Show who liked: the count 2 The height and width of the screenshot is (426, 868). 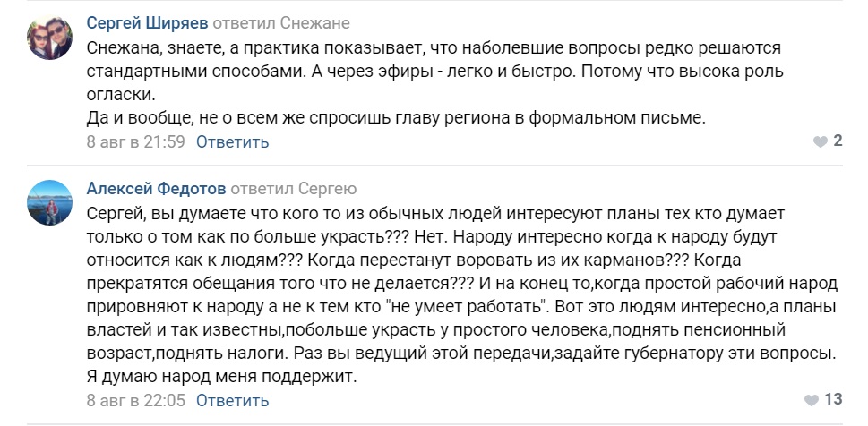coord(838,141)
